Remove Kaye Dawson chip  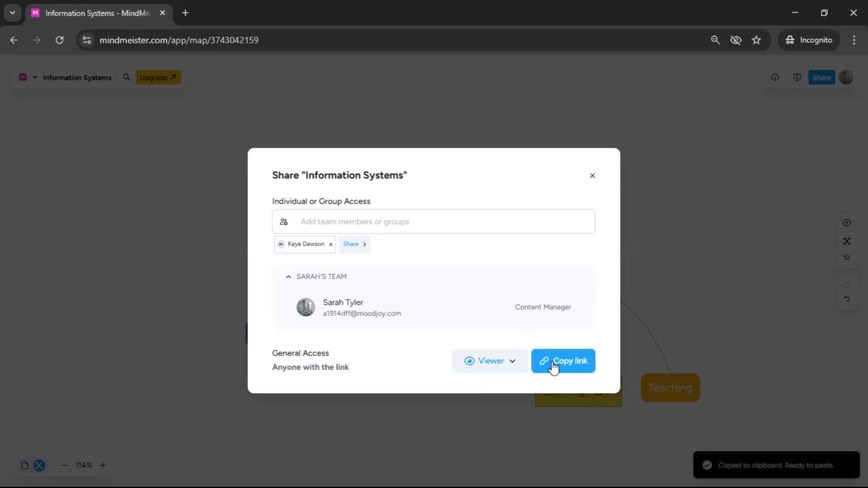(x=331, y=244)
